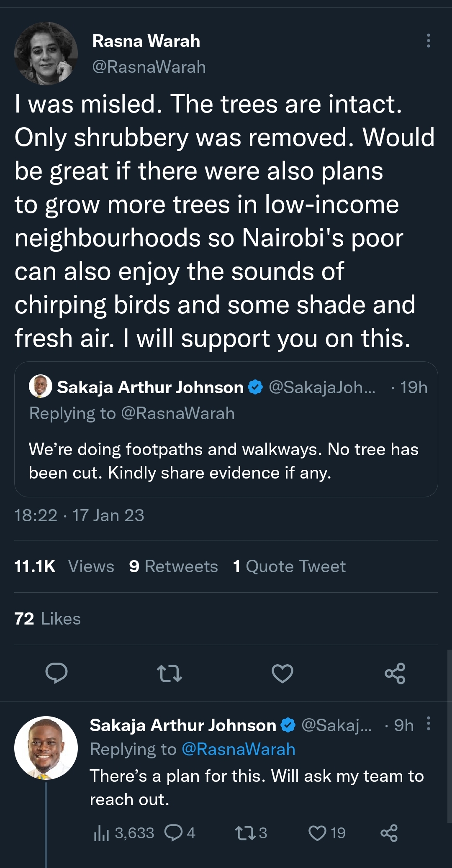
Task: Retweet the main tweet
Action: coord(169,673)
